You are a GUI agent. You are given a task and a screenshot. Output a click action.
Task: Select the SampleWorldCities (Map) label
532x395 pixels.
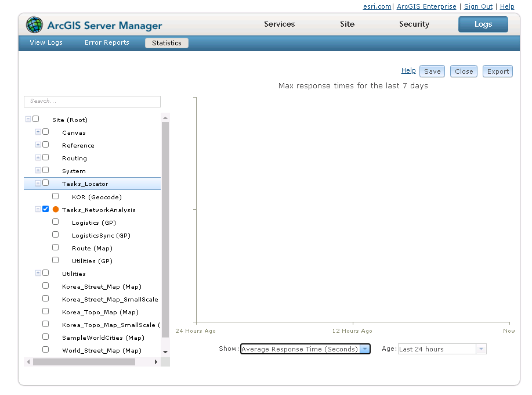point(103,337)
